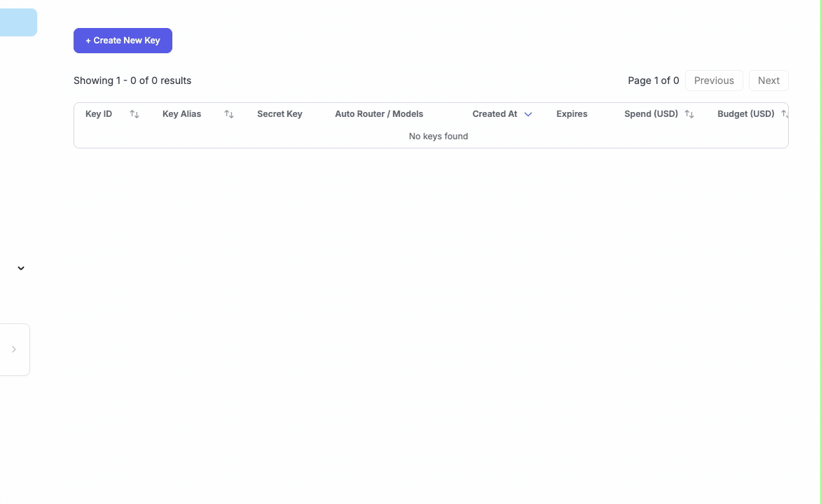Select the Auto Router / Models column header
This screenshot has width=821, height=504.
point(379,113)
